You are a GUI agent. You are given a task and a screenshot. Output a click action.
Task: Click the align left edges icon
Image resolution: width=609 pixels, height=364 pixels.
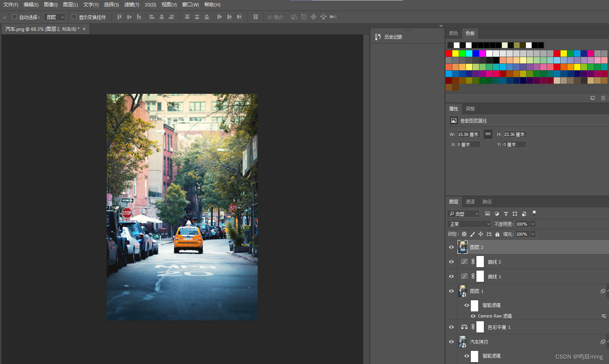tap(152, 17)
